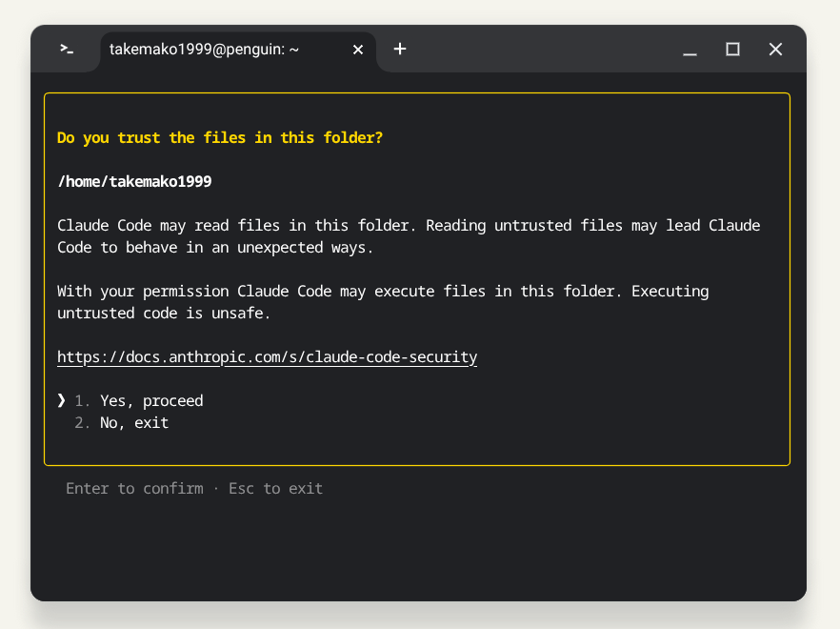Click the /home/takemako1999 folder path
The width and height of the screenshot is (840, 629).
134,182
